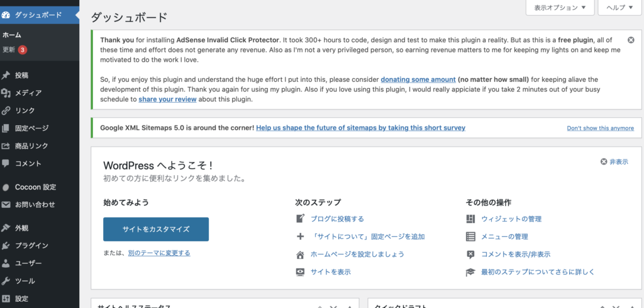644x308 pixels.
Task: Click the comment-off icon beside コメントを表示/非表示
Action: coord(470,254)
